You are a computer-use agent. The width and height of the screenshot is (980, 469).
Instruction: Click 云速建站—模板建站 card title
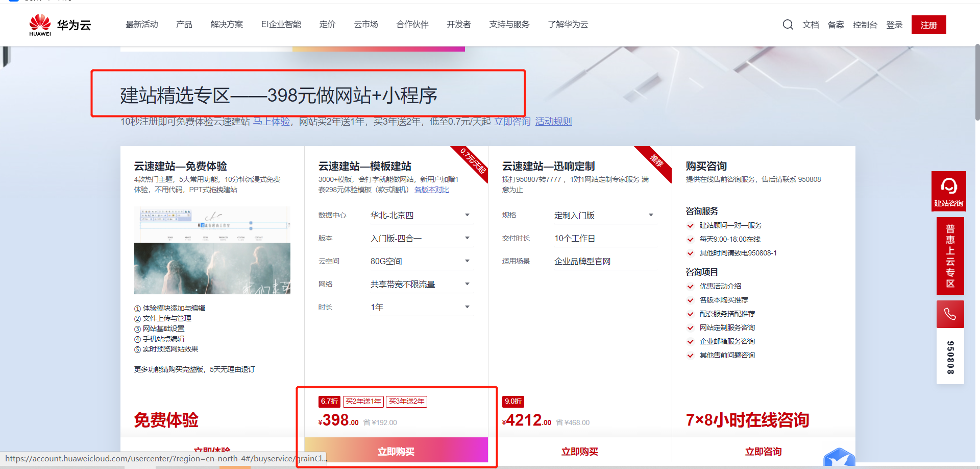coord(365,166)
